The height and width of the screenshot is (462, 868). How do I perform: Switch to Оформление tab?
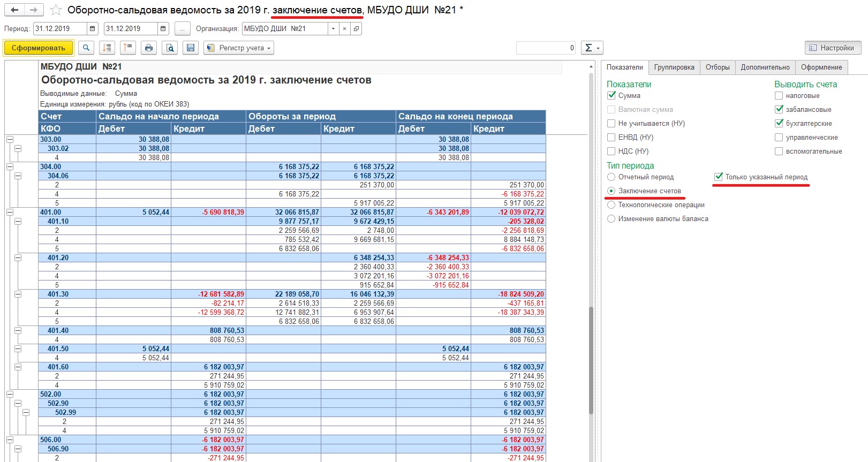821,67
